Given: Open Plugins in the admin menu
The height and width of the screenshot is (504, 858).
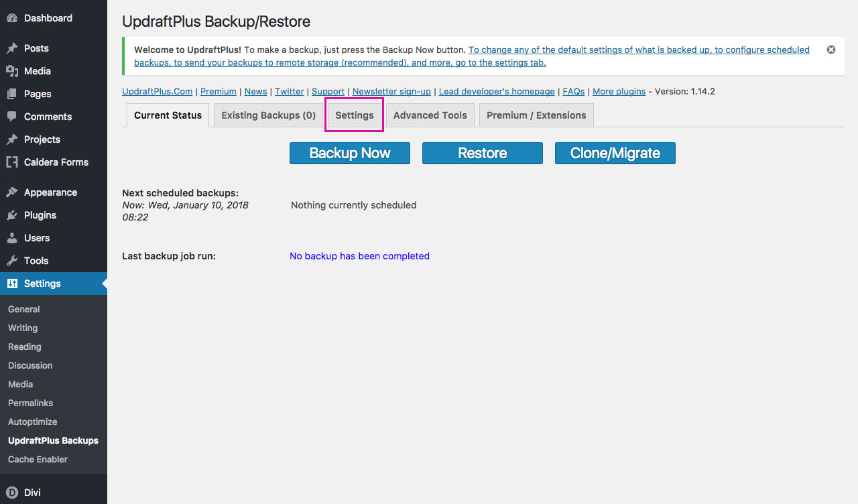Looking at the screenshot, I should click(x=40, y=215).
